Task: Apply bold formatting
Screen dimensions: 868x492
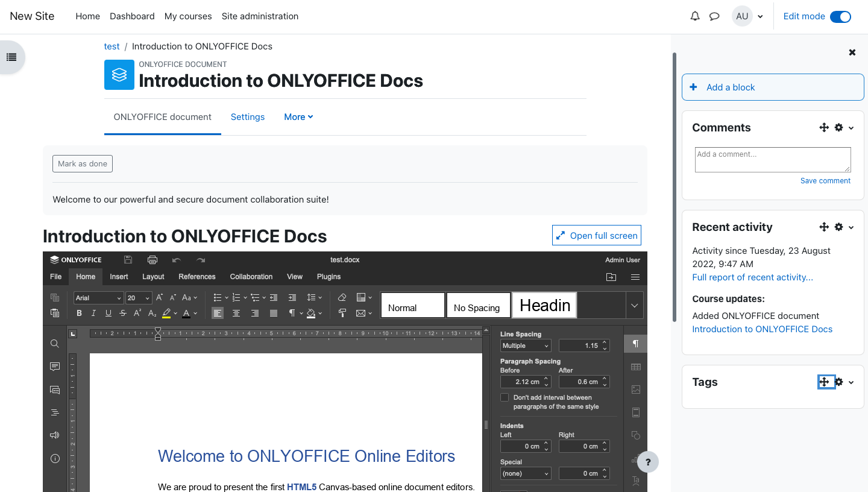Action: (79, 313)
